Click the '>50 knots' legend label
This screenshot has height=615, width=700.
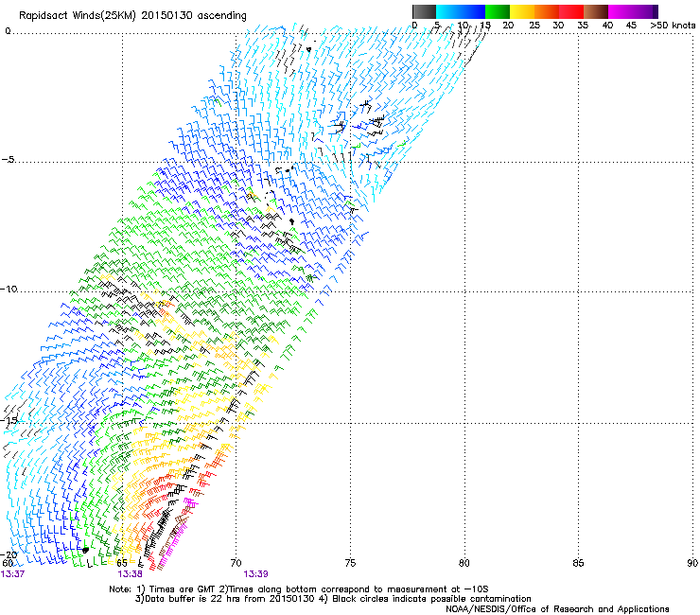(x=673, y=26)
